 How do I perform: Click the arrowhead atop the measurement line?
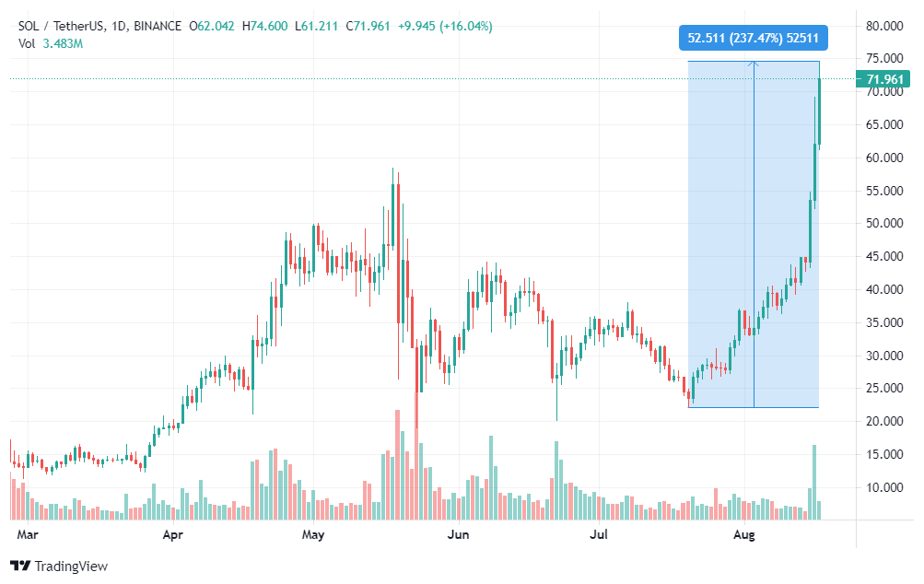754,63
